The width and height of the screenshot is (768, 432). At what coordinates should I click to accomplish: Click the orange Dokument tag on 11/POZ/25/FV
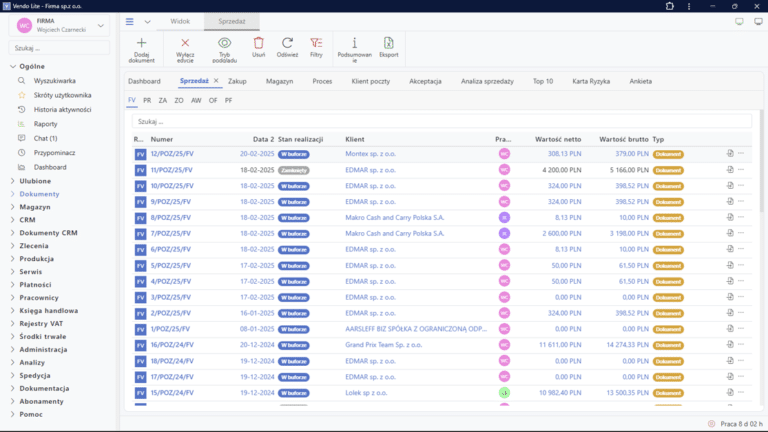pyautogui.click(x=668, y=170)
